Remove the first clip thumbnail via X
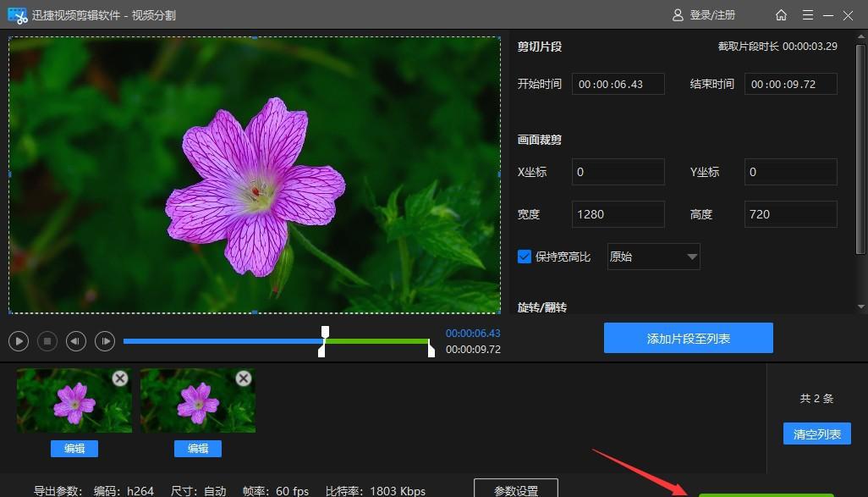This screenshot has height=497, width=868. click(x=120, y=378)
